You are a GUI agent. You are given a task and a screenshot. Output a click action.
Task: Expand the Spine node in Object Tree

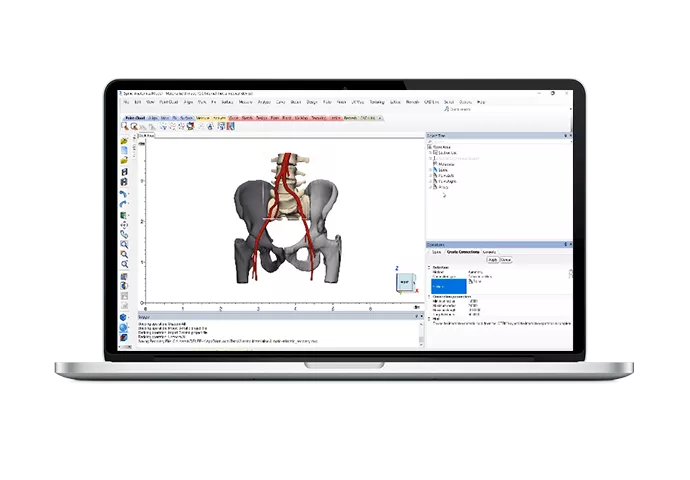(430, 170)
